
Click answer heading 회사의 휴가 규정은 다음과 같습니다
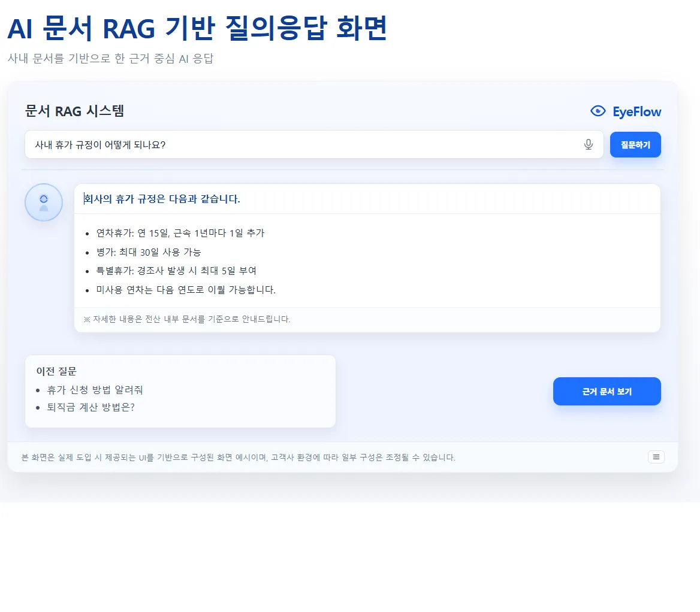[x=162, y=199]
